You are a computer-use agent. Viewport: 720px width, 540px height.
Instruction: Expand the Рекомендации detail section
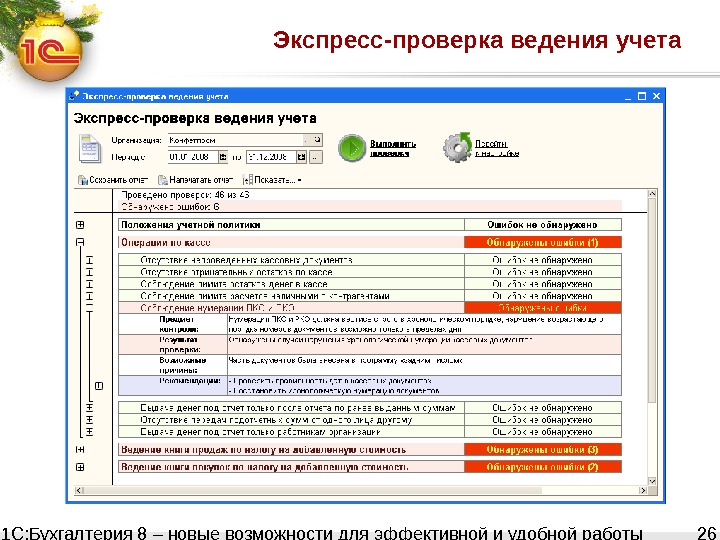[x=99, y=386]
